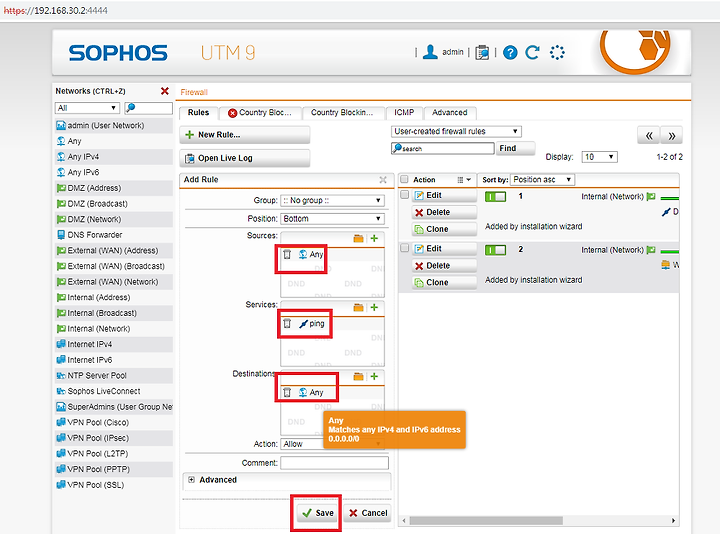Viewport: 720px width, 534px height.
Task: Select Internal (Network) in Networks list
Action: (113, 329)
